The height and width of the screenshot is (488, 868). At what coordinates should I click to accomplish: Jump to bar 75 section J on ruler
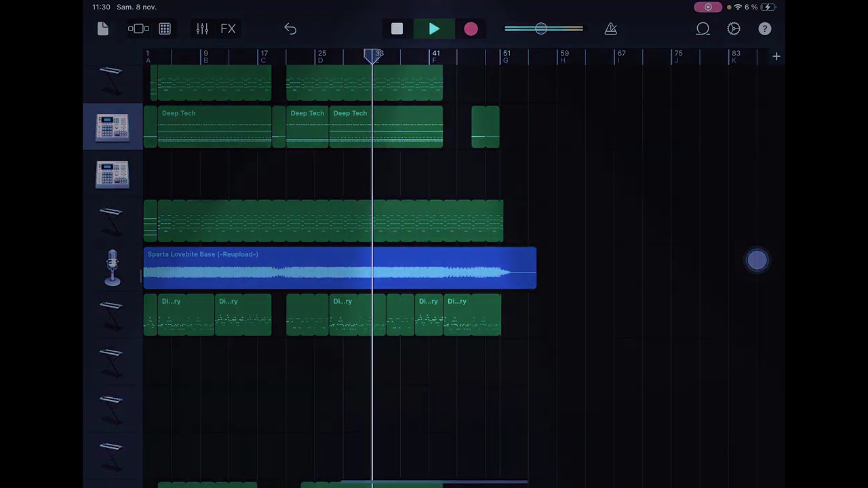(677, 56)
